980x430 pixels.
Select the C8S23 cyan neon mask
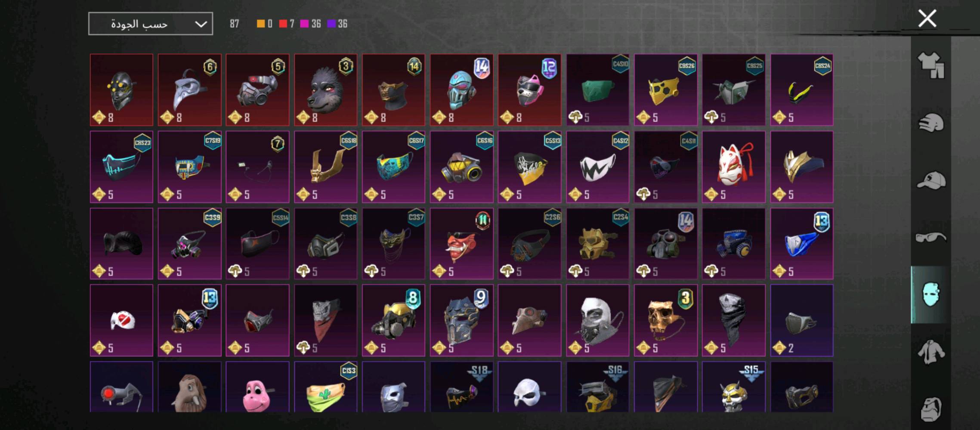121,167
